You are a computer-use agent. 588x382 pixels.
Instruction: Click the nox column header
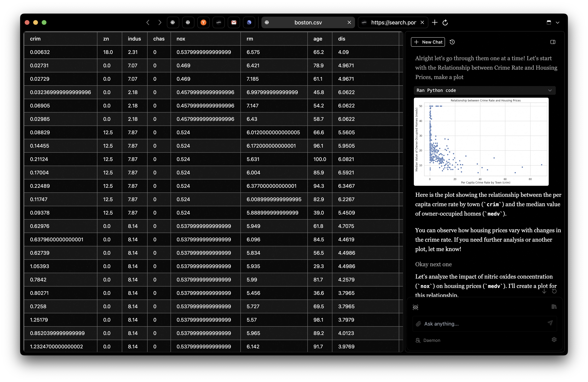tap(205, 39)
